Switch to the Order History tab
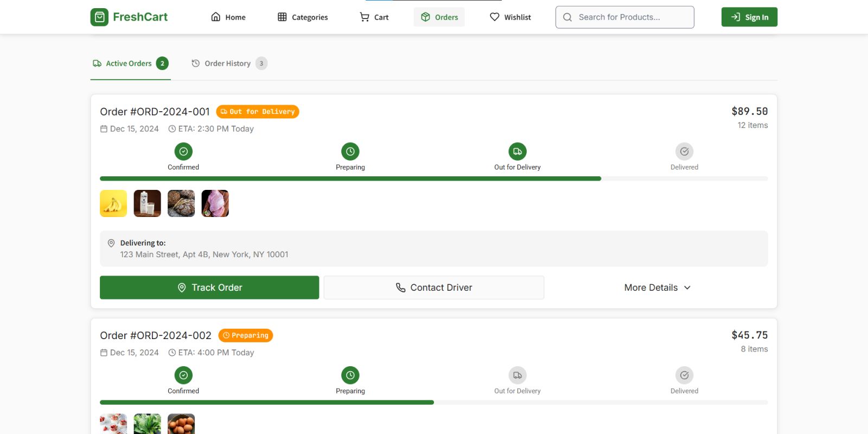868x434 pixels. tap(229, 63)
